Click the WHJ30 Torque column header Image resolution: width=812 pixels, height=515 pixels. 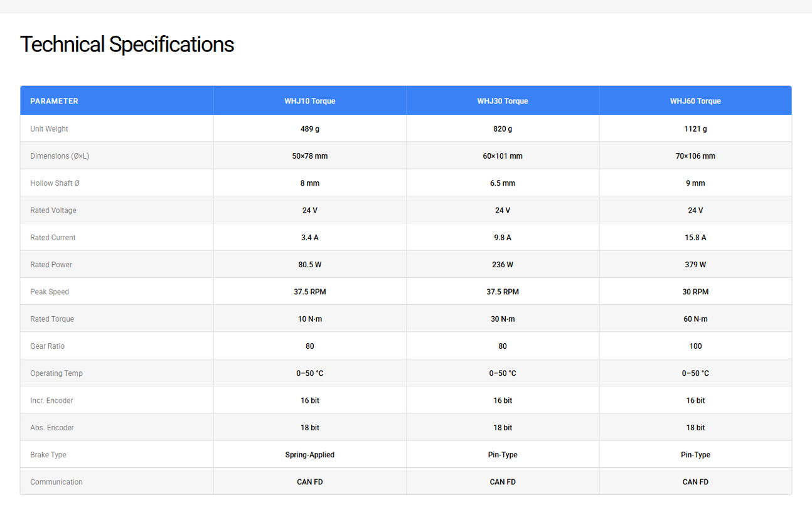[x=503, y=101]
